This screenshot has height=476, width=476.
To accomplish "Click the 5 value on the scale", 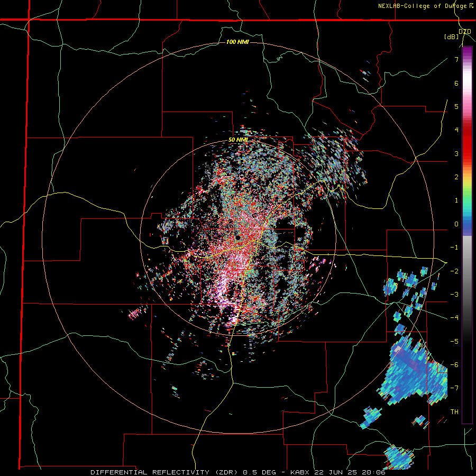I will (x=456, y=106).
